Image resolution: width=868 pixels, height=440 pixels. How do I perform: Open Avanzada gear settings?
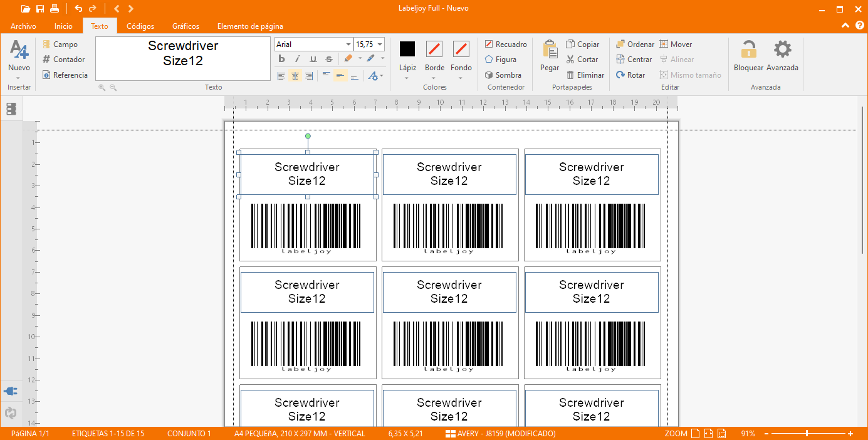[782, 56]
